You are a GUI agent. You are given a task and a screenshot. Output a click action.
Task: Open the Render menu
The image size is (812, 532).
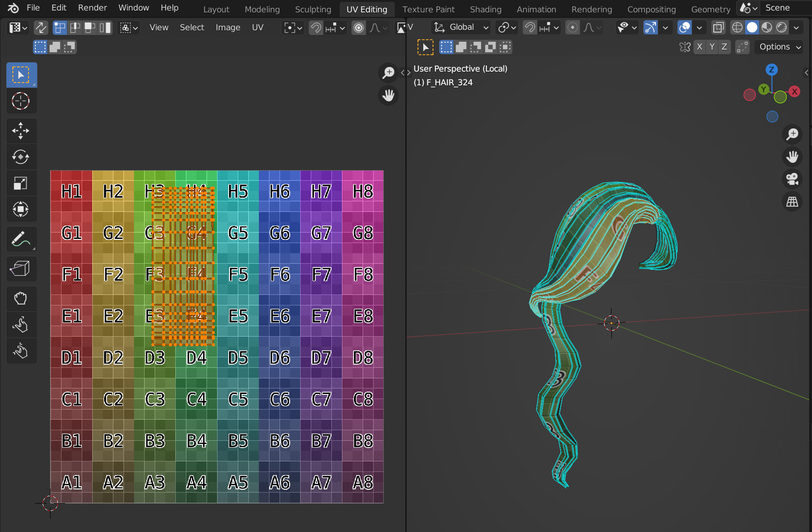[92, 8]
